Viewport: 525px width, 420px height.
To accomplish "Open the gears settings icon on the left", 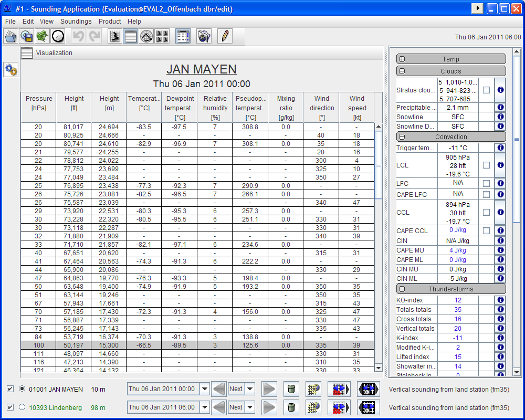I will (10, 70).
